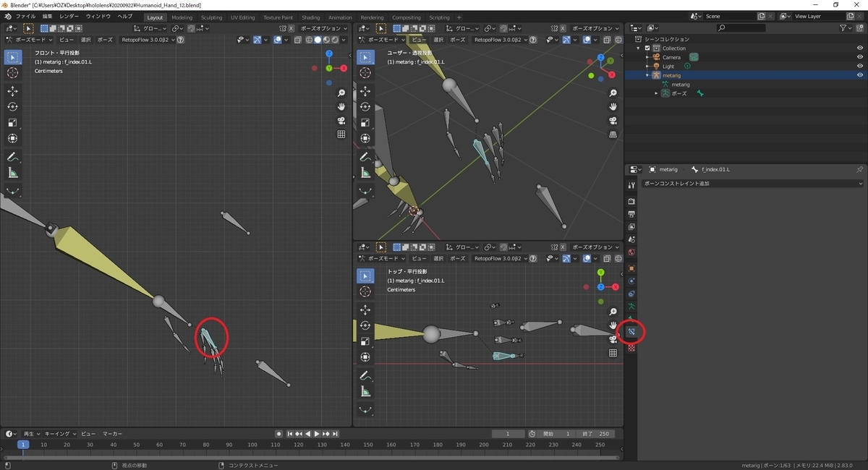Select the Move tool in top viewport

(366, 309)
